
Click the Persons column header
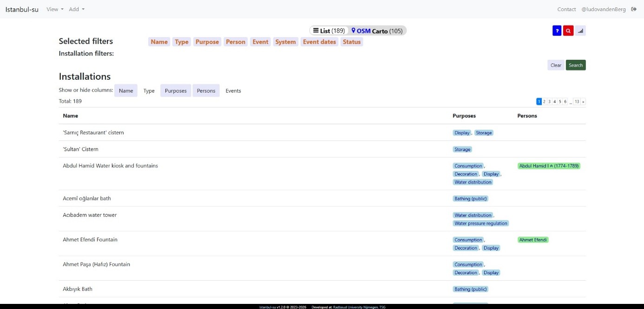(527, 116)
